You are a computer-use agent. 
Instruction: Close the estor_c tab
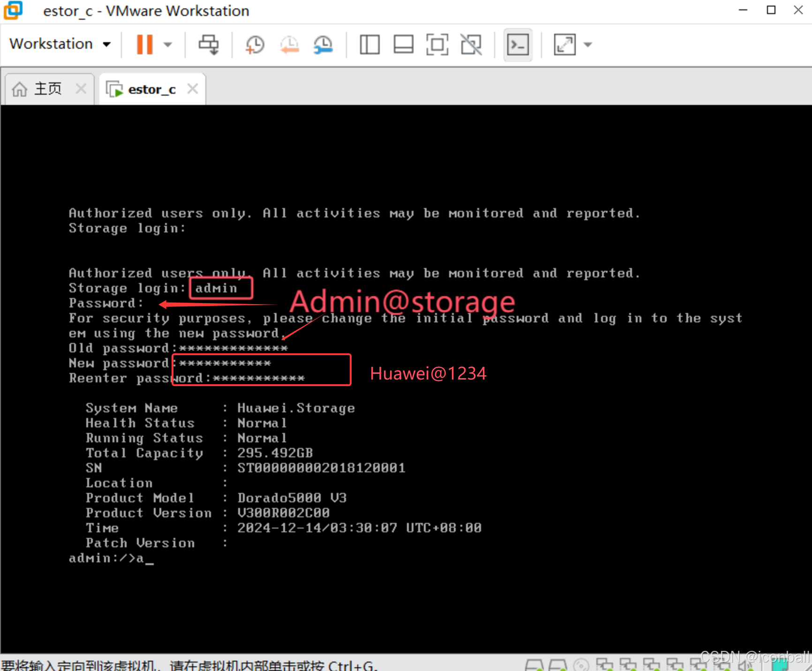193,88
